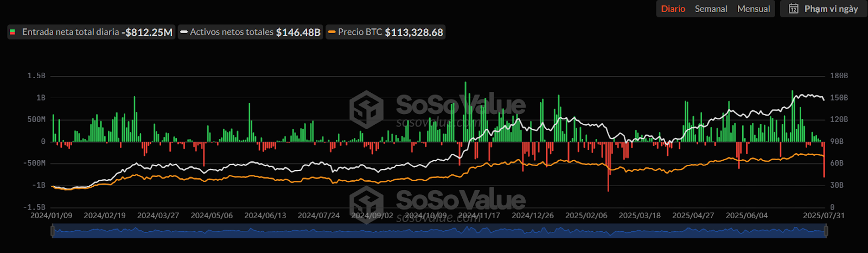Click the orange Precio BTC legend marker

tap(332, 32)
